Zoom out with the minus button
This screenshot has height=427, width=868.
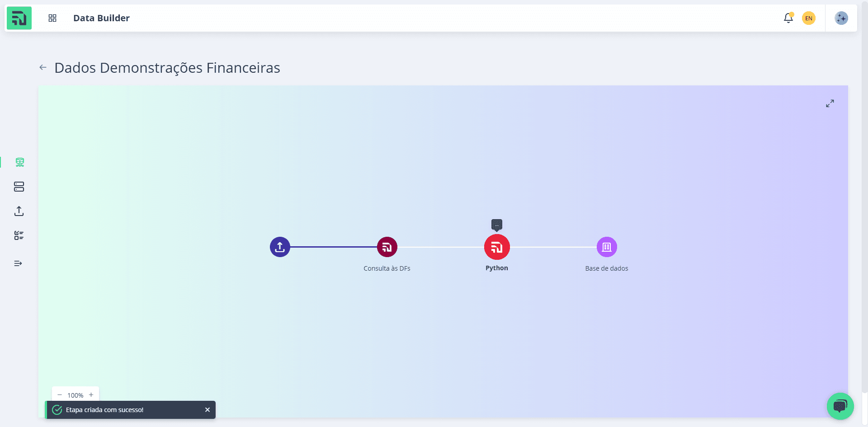coord(60,395)
